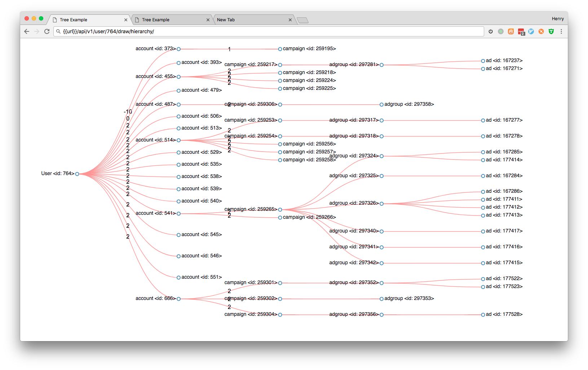Go back to the previous page

(x=27, y=31)
